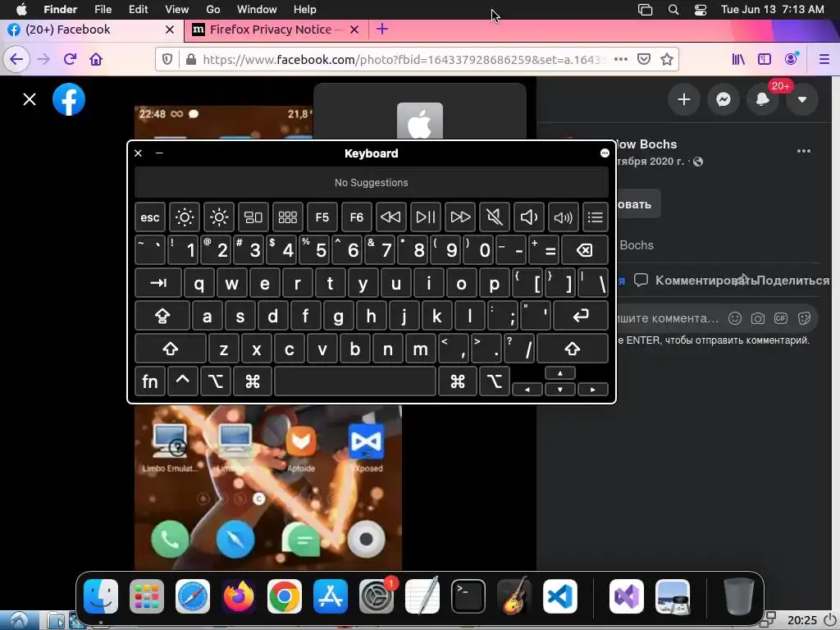
Task: Insert emoji in comment field
Action: point(735,318)
